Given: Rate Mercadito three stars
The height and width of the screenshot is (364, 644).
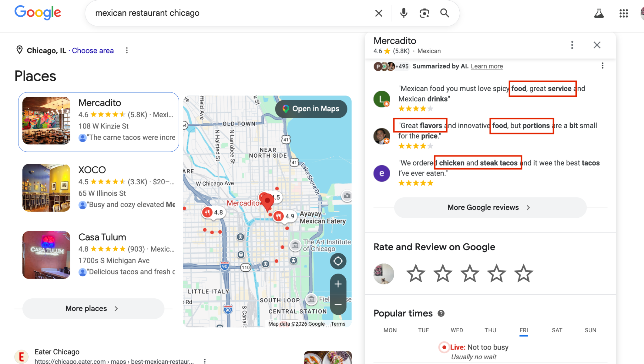Looking at the screenshot, I should click(469, 273).
